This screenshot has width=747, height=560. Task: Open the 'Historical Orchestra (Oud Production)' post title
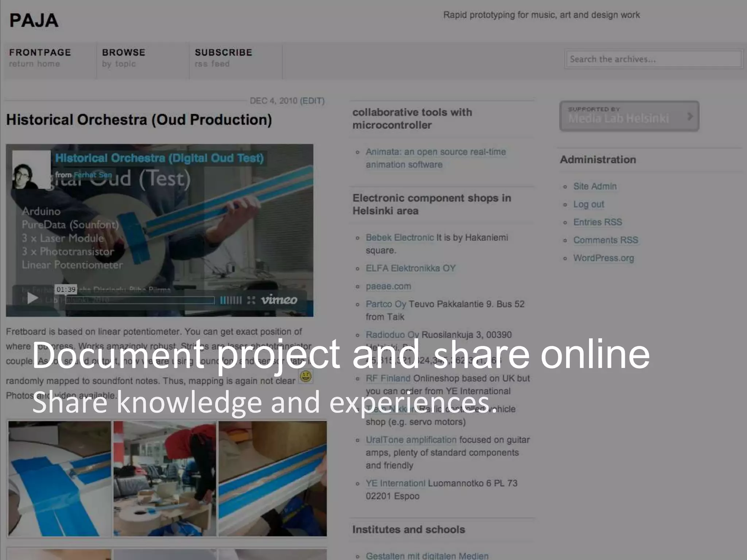[139, 120]
